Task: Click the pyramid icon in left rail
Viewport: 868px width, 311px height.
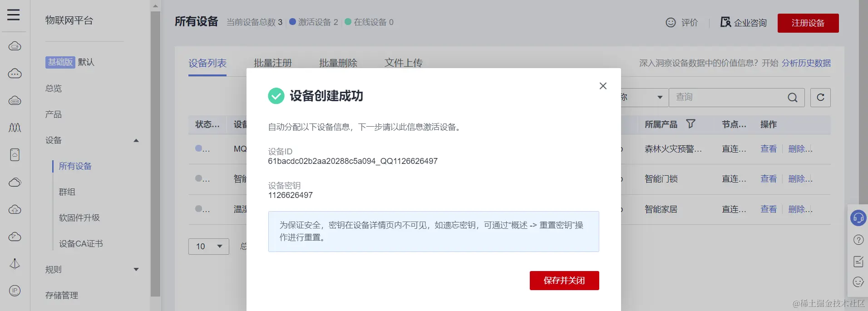Action: click(x=15, y=264)
